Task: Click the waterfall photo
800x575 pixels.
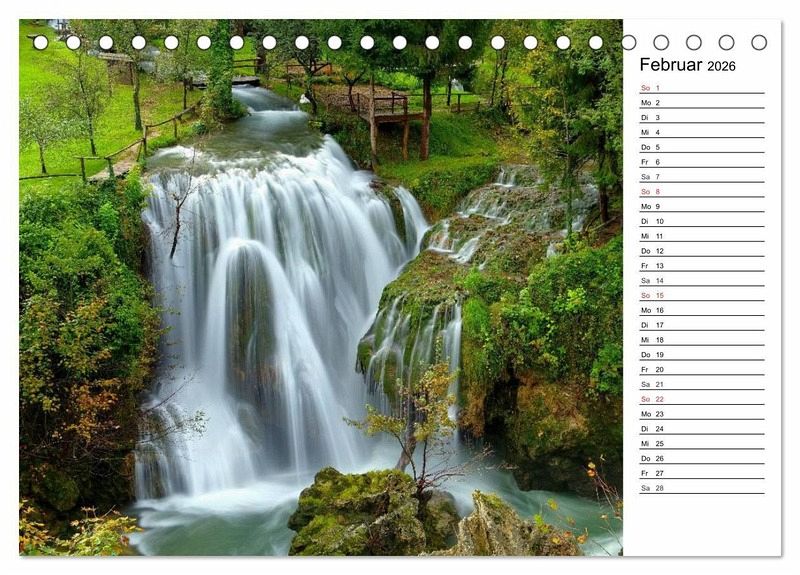Action: pos(321,287)
